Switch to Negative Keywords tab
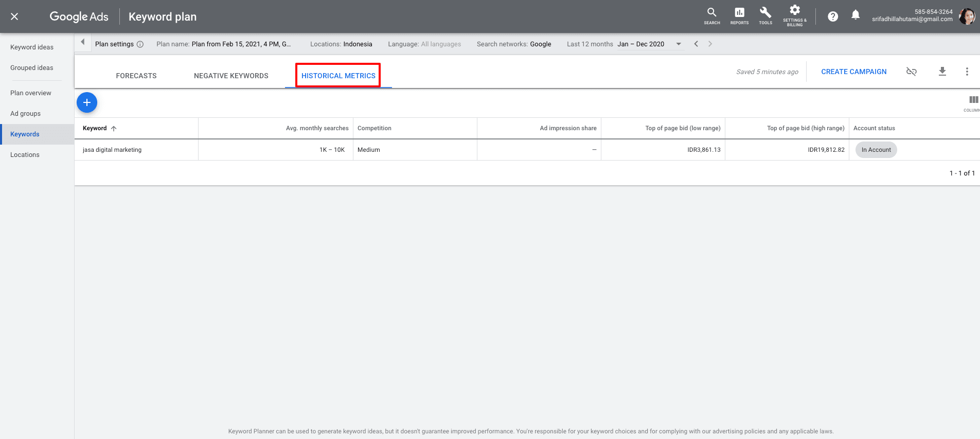 pyautogui.click(x=231, y=76)
